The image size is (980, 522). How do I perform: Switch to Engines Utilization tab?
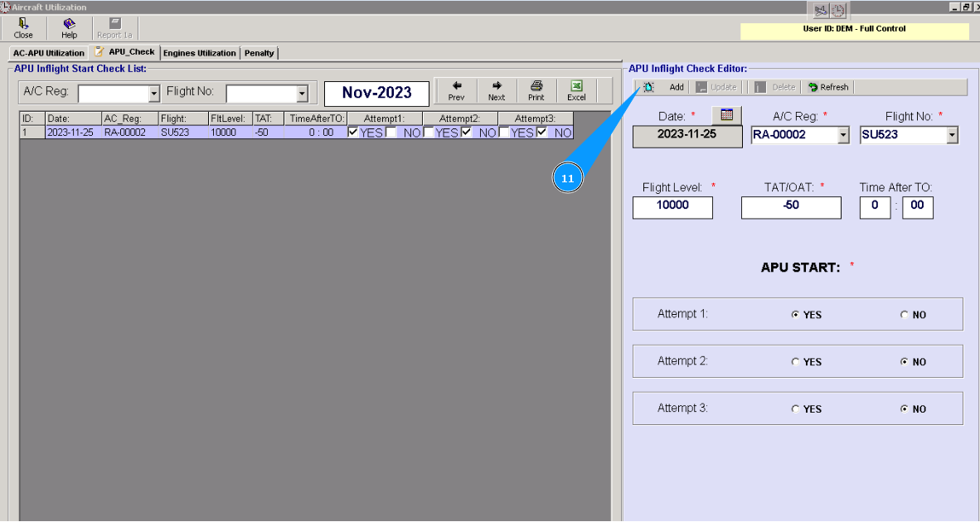click(x=199, y=53)
